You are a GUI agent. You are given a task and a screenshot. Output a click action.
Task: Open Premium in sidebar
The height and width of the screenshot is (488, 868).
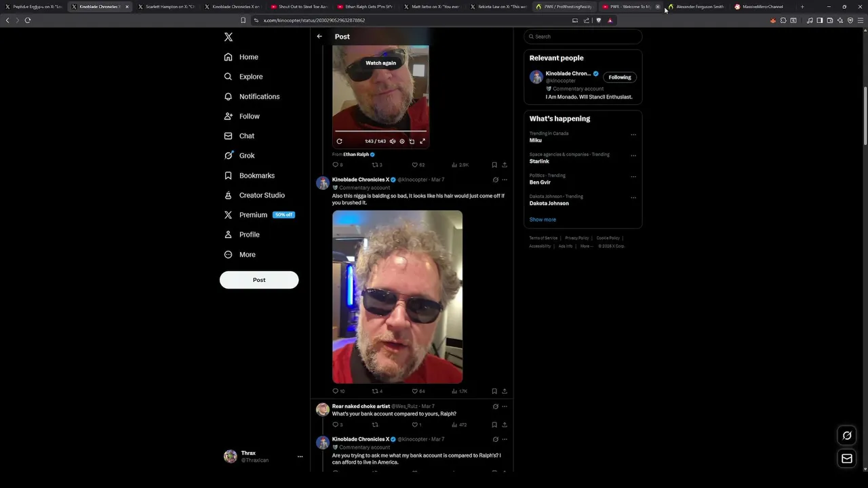(x=259, y=215)
